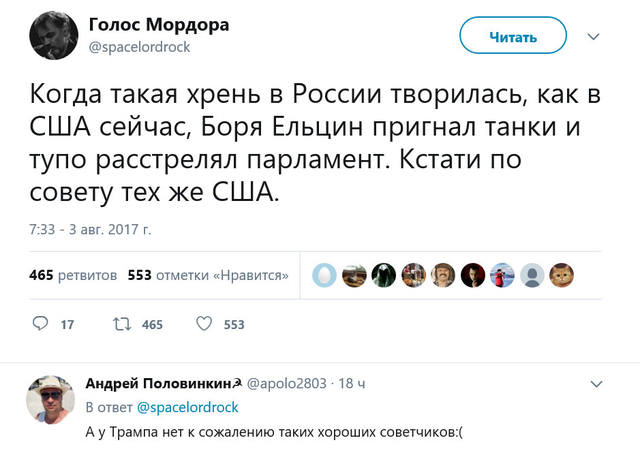This screenshot has width=640, height=451.
Task: Like the tweet with the heart icon
Action: 203,323
